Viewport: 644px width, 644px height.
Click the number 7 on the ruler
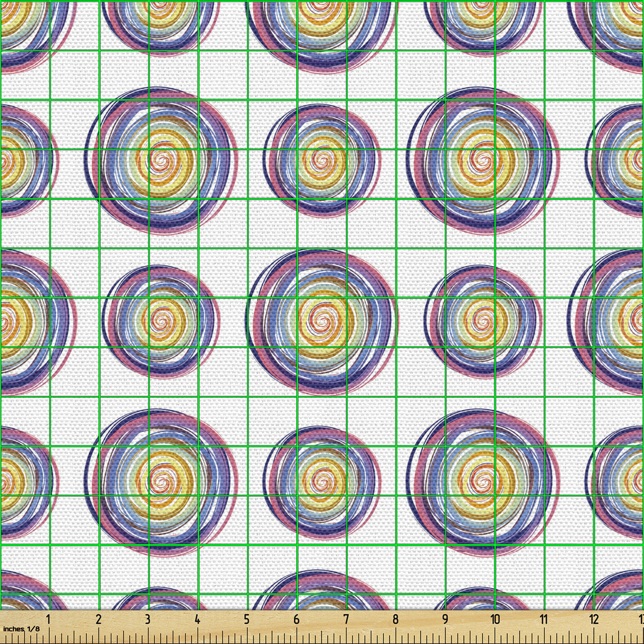(x=346, y=619)
